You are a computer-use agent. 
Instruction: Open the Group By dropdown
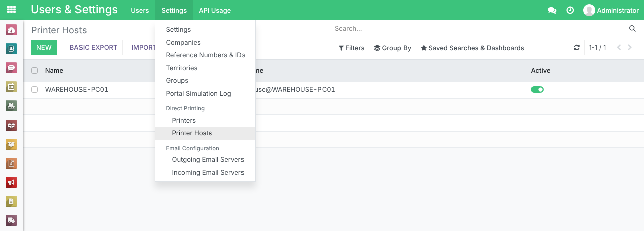392,48
